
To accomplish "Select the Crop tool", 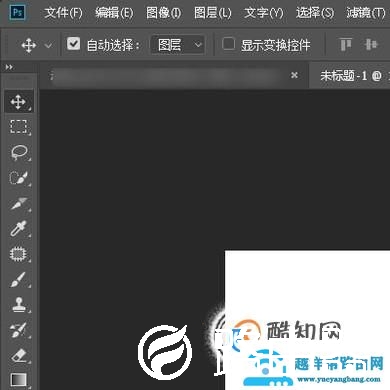I will 19,203.
